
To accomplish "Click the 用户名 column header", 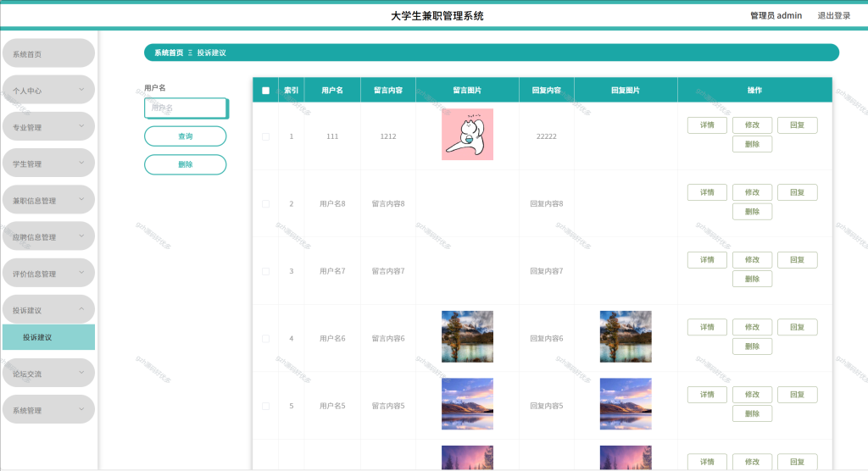I will (x=332, y=90).
